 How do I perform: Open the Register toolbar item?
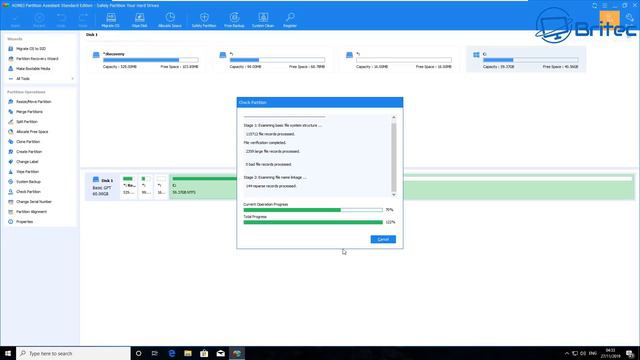point(290,20)
